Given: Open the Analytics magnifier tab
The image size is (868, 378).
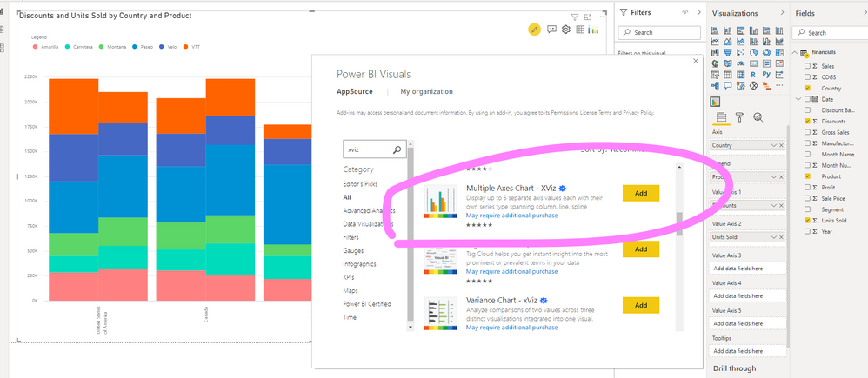Looking at the screenshot, I should [x=758, y=117].
